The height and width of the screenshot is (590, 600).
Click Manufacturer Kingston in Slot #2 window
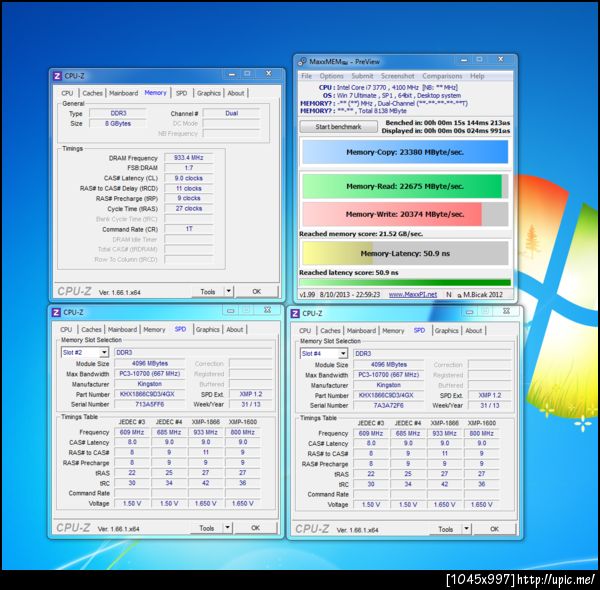click(x=150, y=384)
